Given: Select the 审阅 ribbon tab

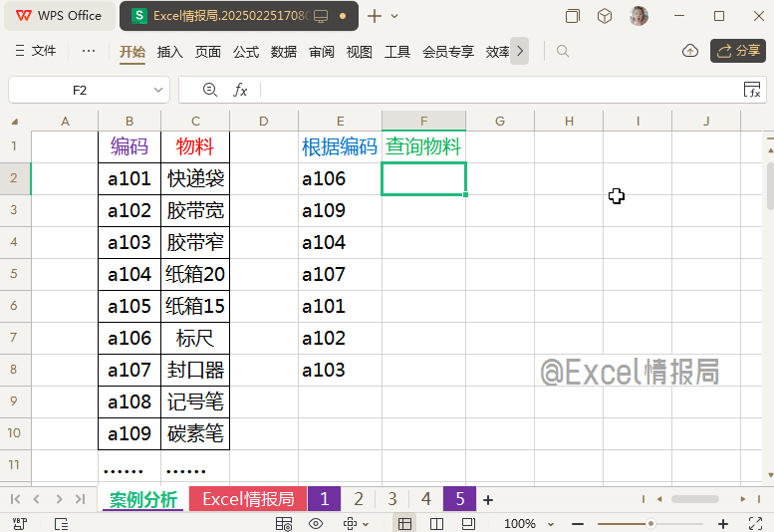Looking at the screenshot, I should 322,52.
